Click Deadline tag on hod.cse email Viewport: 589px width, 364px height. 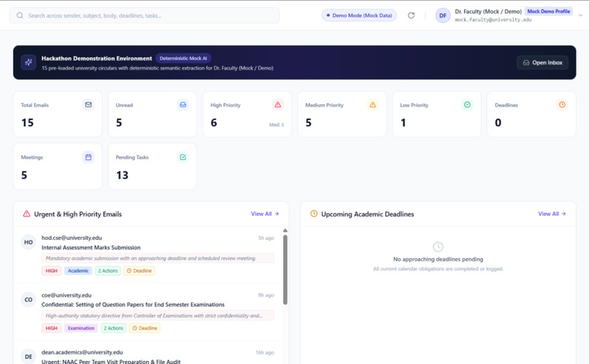pos(140,271)
